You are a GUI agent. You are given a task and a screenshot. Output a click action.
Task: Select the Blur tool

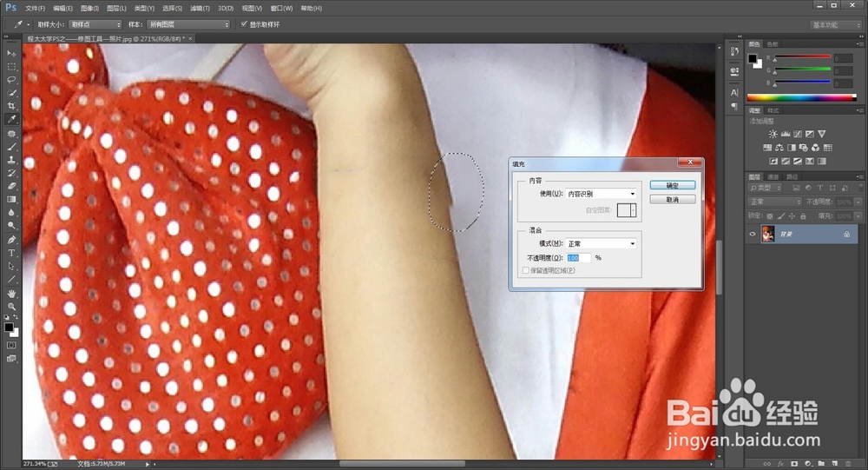coord(11,213)
